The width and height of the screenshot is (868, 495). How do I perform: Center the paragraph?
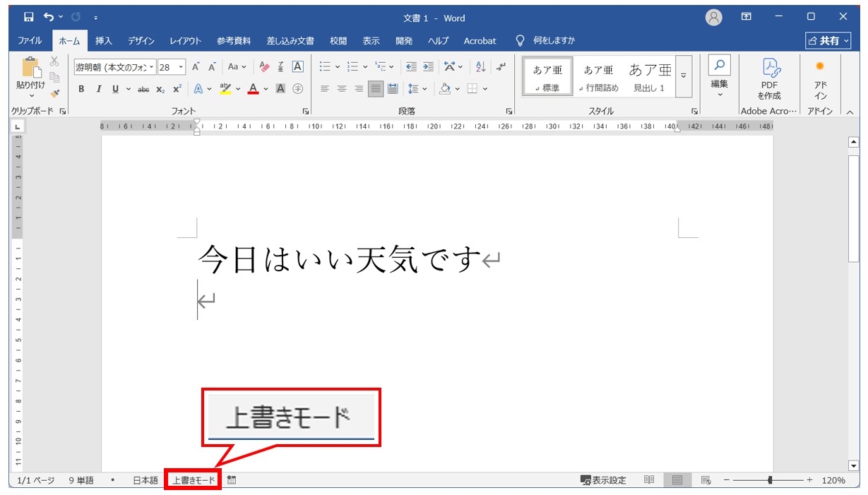(x=342, y=89)
